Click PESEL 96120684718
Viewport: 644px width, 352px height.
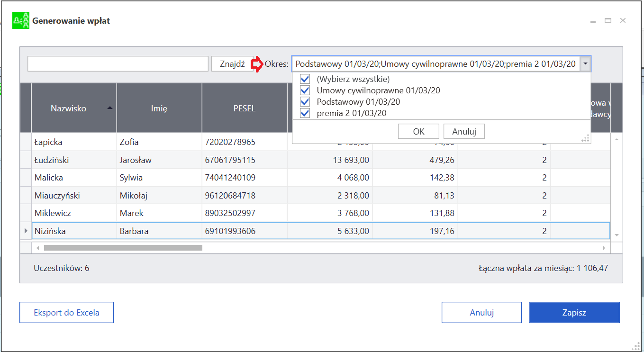click(x=230, y=196)
